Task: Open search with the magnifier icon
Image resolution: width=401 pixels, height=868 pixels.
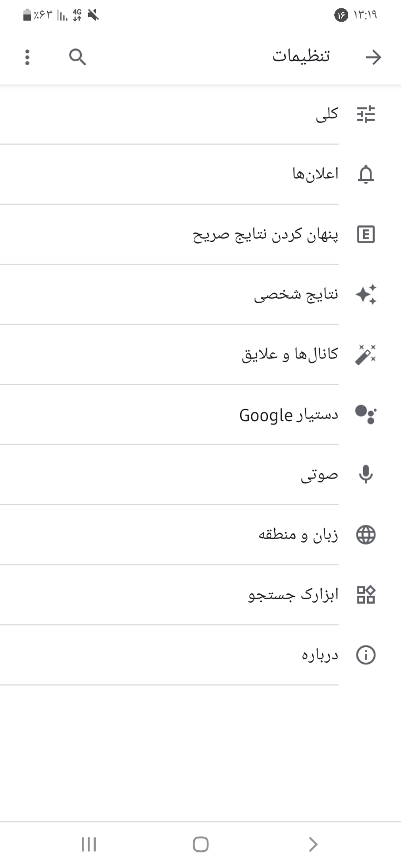Action: pos(77,57)
